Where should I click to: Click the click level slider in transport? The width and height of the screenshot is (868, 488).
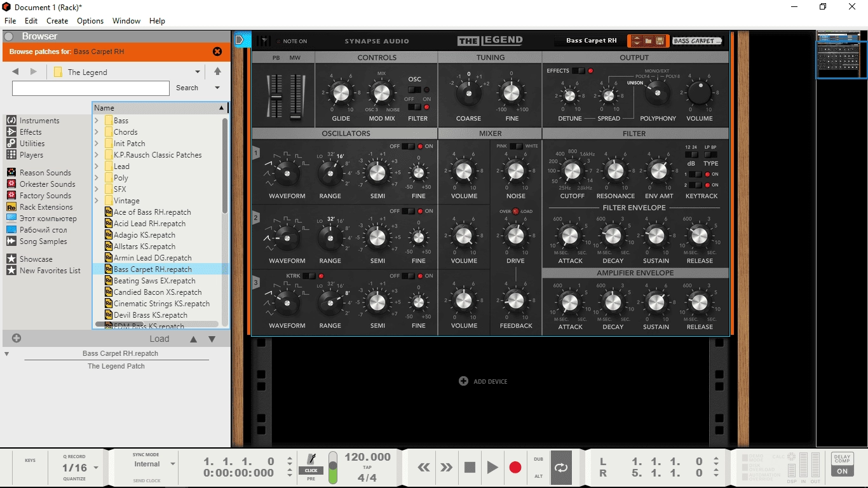[332, 467]
